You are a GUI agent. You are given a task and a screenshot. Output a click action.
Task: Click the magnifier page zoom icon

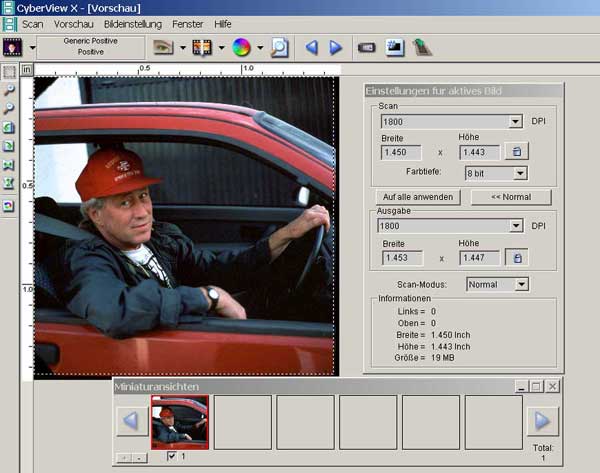[280, 47]
